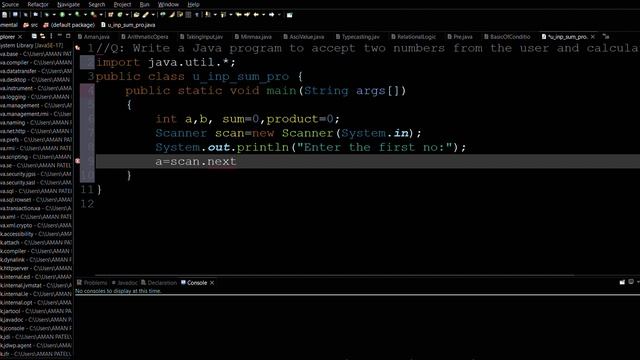This screenshot has width=640, height=360.
Task: Click the Search flashlight toolbar icon
Action: (x=145, y=15)
